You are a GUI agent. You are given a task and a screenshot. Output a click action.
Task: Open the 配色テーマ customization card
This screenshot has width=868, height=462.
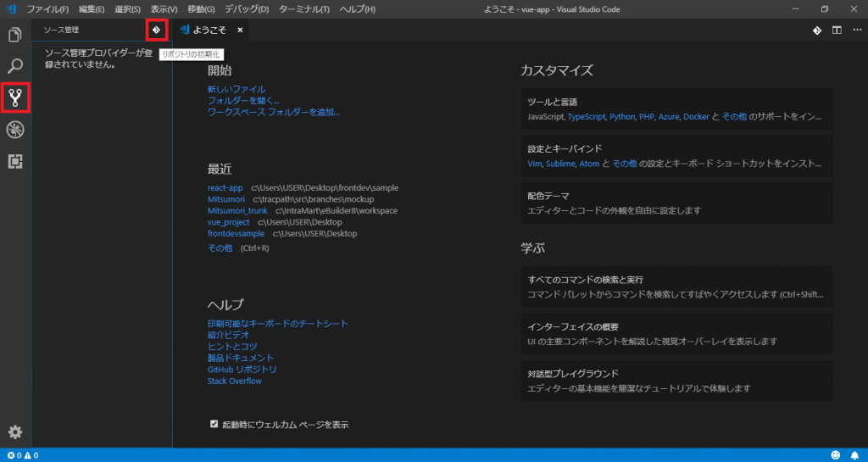[677, 203]
